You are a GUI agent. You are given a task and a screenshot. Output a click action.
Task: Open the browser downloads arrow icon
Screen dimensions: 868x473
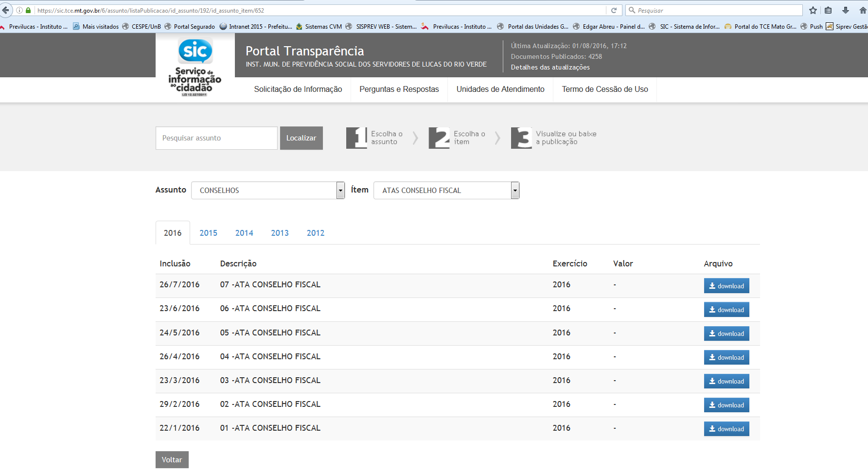[846, 10]
